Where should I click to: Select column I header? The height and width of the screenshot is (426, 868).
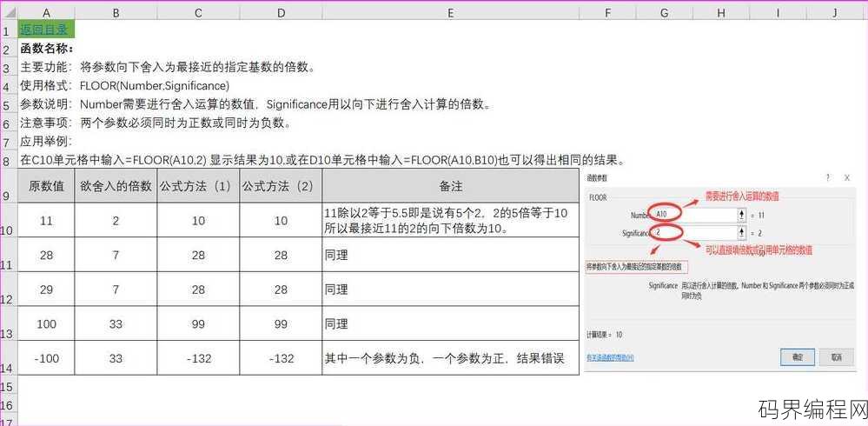(779, 13)
